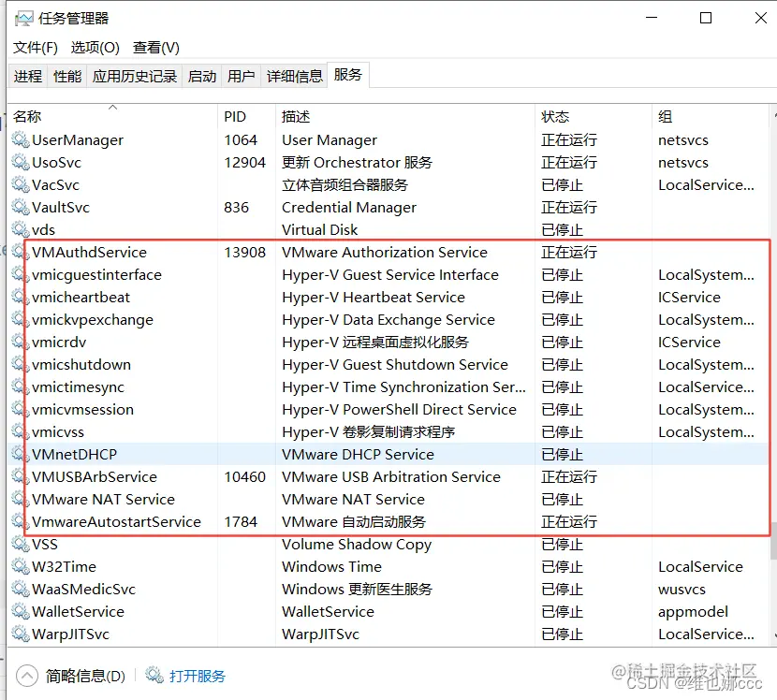This screenshot has height=700, width=777.
Task: Click the gear icon beside VmwareAutostartService
Action: pyautogui.click(x=21, y=521)
